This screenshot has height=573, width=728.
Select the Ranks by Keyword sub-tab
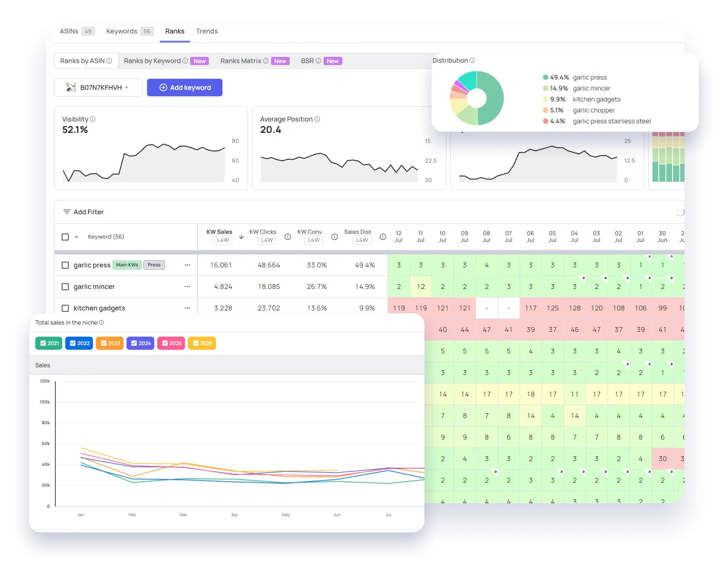(x=166, y=61)
